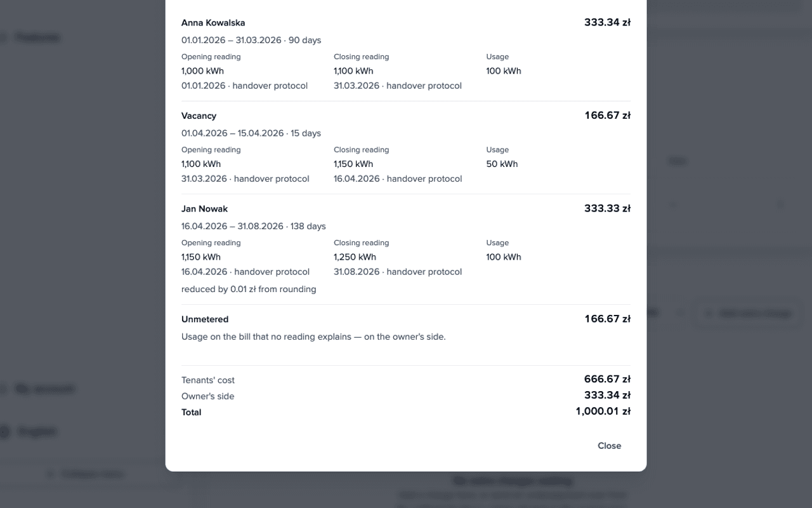Viewport: 812px width, 508px height.
Task: Click the Vacancy 166.67 zł amount
Action: click(x=607, y=116)
